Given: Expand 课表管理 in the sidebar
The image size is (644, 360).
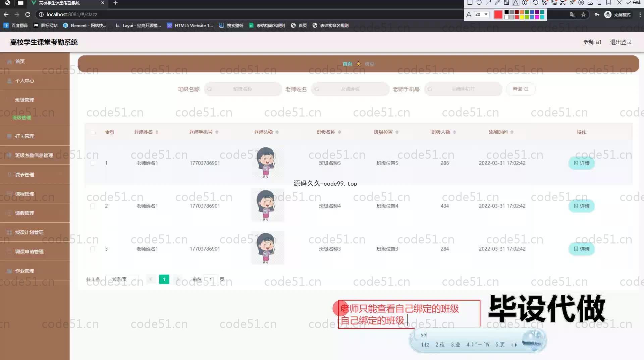Looking at the screenshot, I should pyautogui.click(x=35, y=175).
